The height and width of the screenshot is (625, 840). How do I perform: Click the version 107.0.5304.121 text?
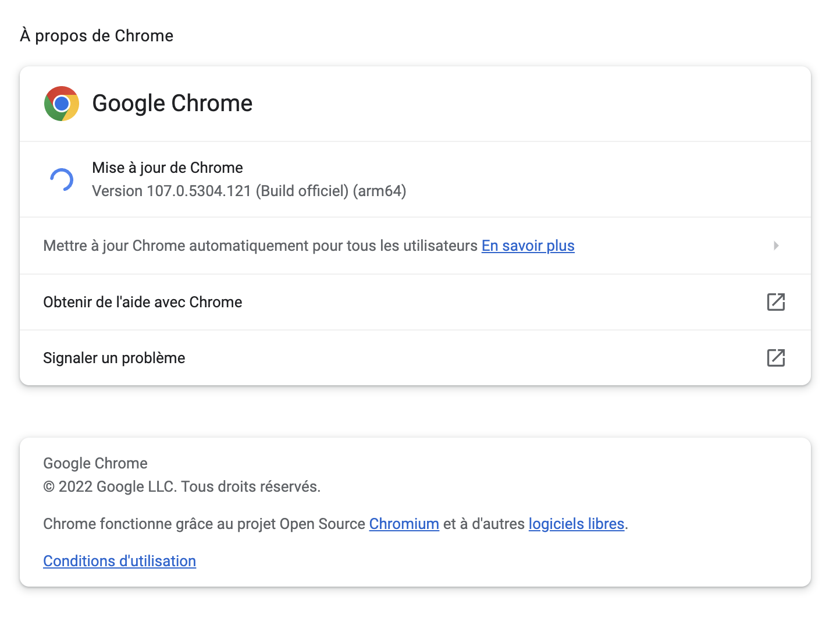click(249, 191)
